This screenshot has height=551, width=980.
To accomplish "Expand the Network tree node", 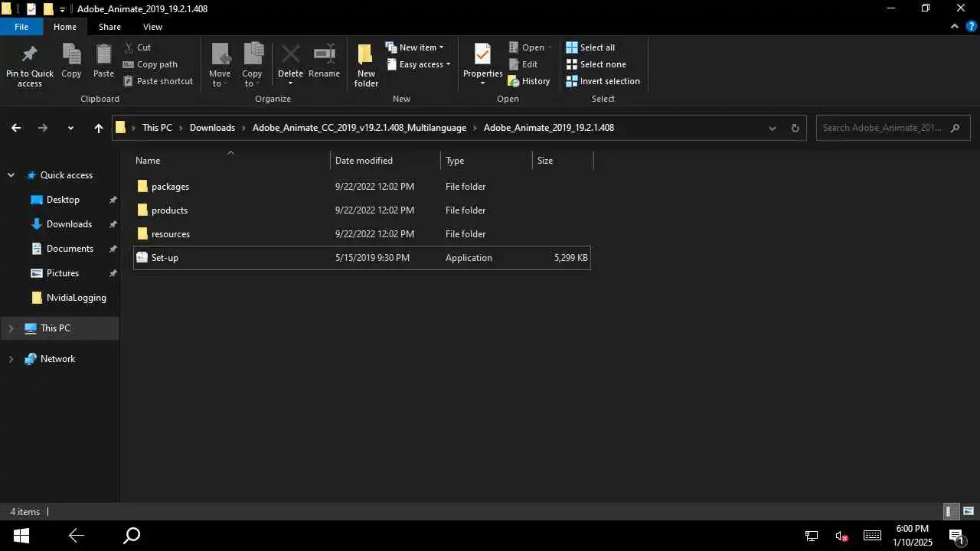I will coord(11,359).
